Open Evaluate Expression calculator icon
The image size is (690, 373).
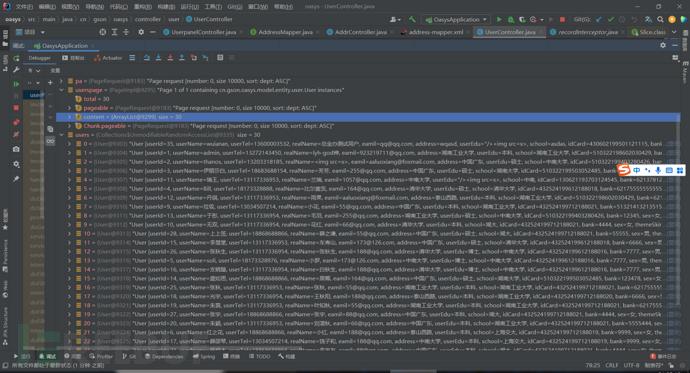(x=220, y=58)
